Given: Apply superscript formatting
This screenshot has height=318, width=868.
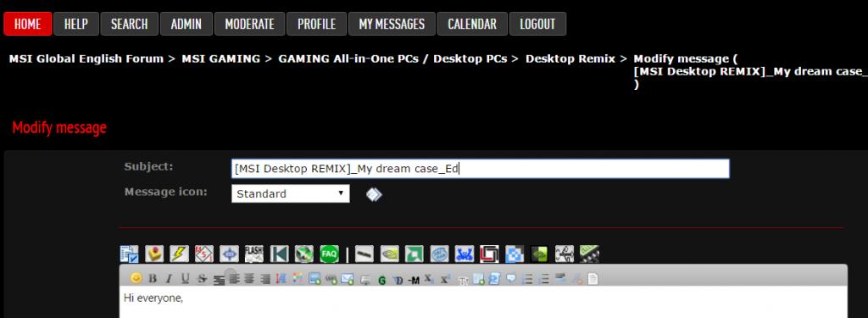Looking at the screenshot, I should (x=445, y=279).
